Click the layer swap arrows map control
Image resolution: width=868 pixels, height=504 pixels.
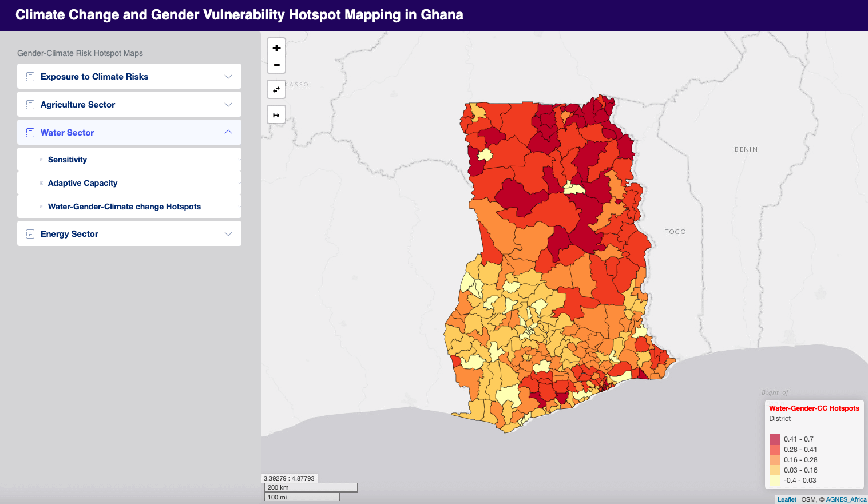pyautogui.click(x=276, y=89)
